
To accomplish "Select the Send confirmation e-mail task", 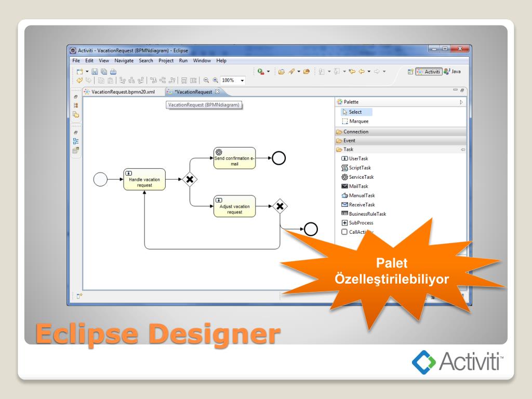I will (x=234, y=158).
